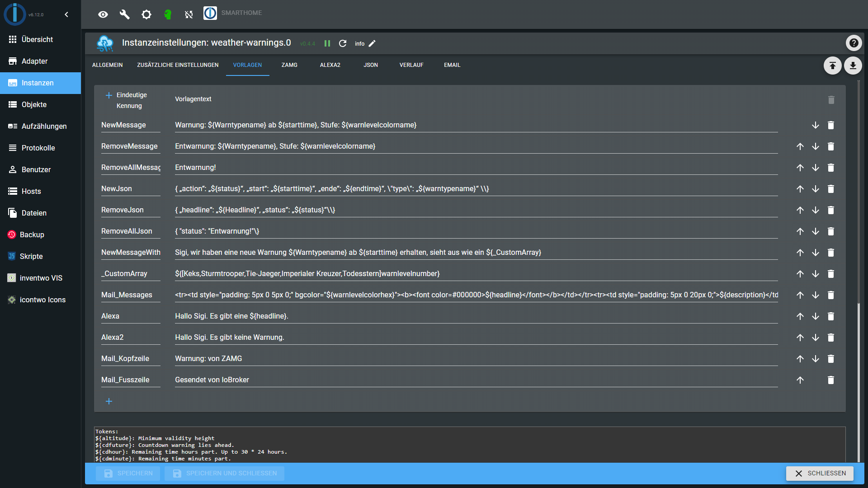868x488 pixels.
Task: Switch to the JSON tab
Action: 371,65
